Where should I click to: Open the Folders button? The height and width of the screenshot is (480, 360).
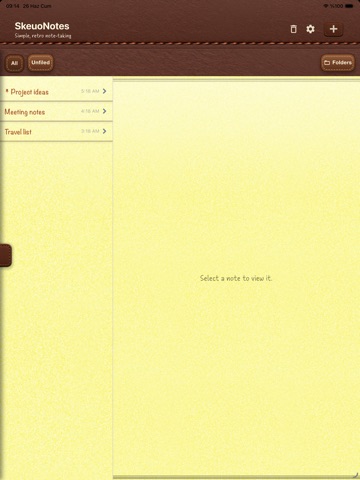pyautogui.click(x=338, y=63)
